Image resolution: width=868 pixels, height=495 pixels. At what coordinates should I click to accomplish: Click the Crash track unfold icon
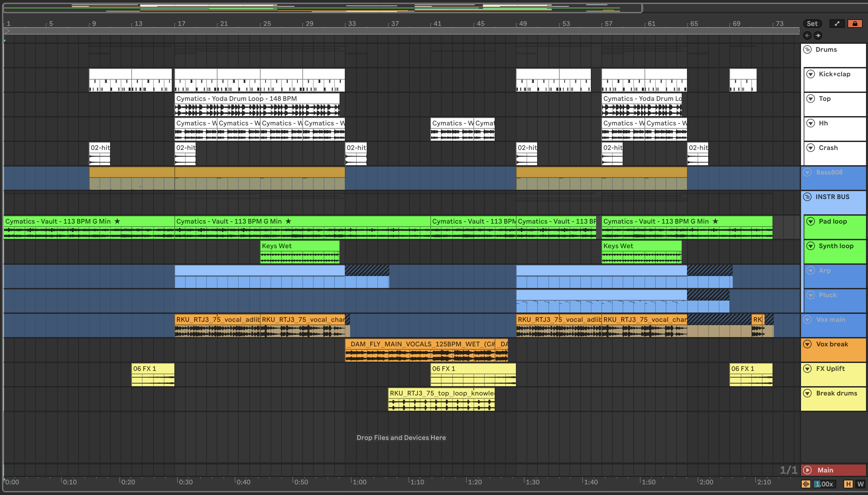pyautogui.click(x=811, y=148)
